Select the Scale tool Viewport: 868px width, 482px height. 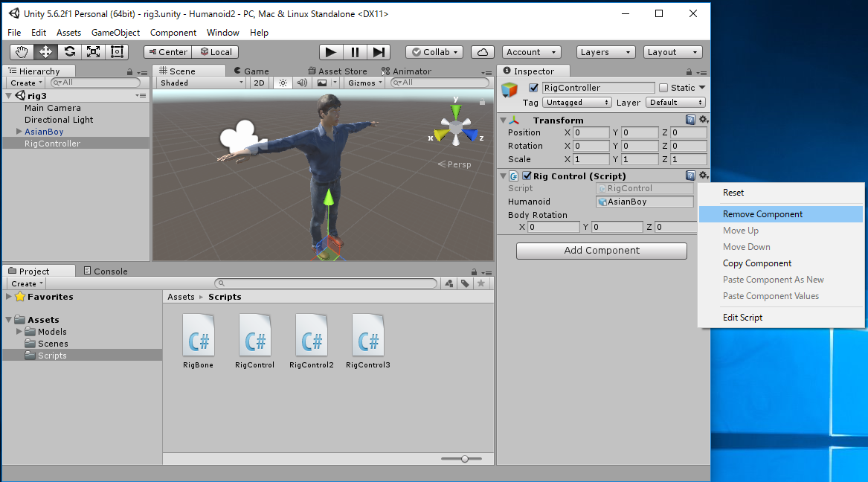(x=93, y=52)
